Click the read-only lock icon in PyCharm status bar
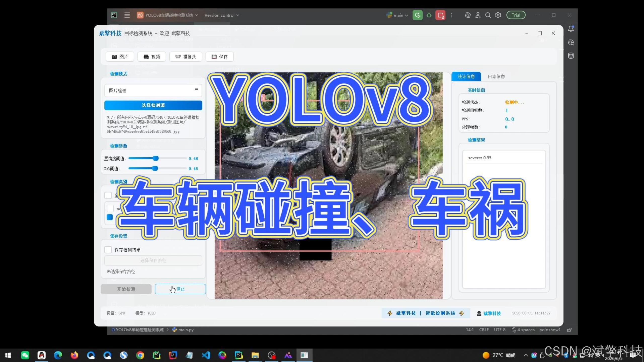The image size is (644, 362). pos(569,330)
